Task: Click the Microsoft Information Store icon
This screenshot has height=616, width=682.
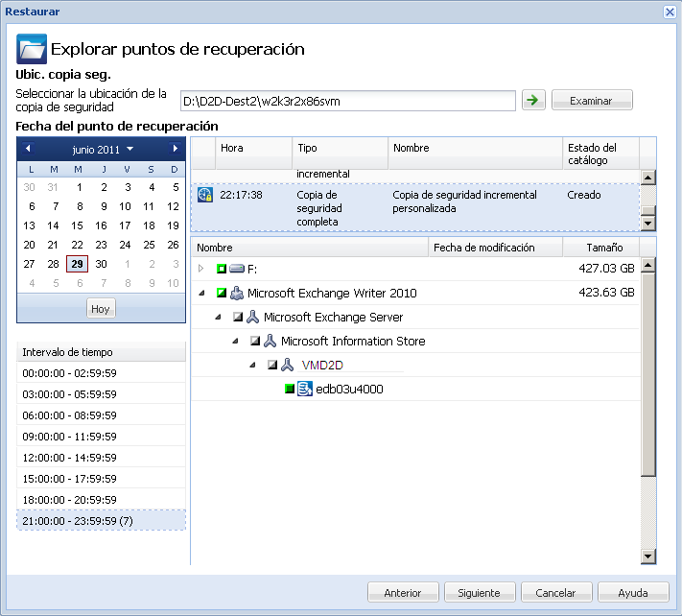Action: (270, 341)
